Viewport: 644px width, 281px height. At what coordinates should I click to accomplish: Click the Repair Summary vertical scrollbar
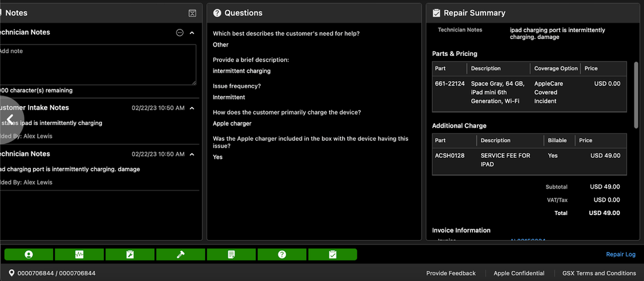636,94
